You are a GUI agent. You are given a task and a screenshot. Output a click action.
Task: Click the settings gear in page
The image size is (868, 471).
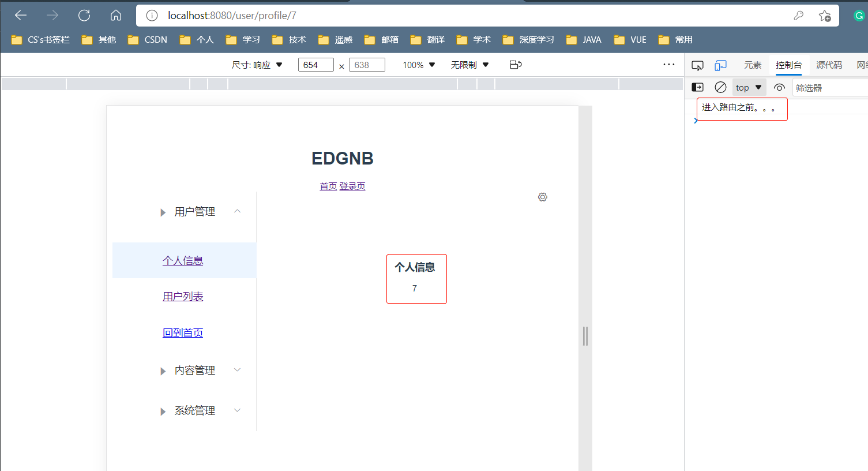tap(543, 197)
